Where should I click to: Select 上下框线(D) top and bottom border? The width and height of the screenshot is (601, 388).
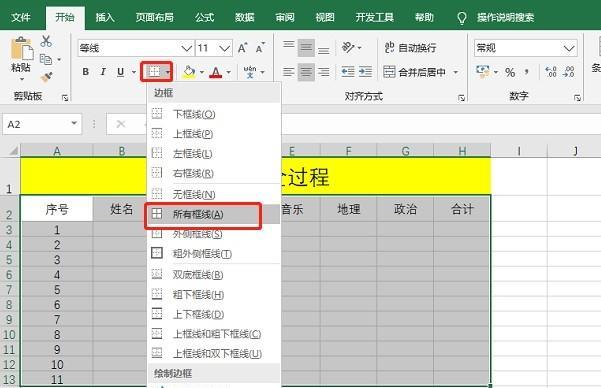(x=214, y=314)
